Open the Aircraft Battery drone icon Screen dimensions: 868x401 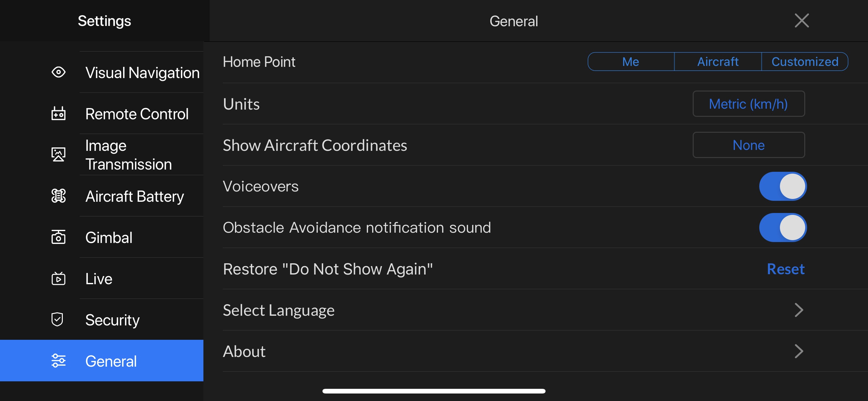point(58,196)
